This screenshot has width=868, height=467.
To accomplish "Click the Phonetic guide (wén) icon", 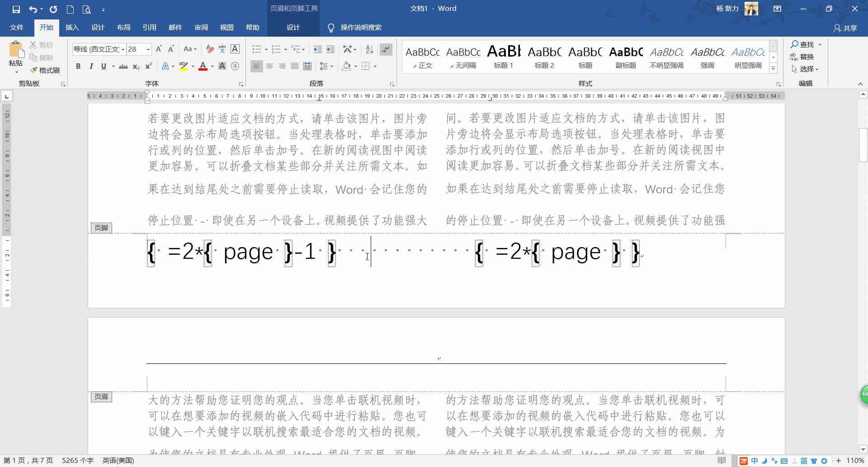I will click(222, 49).
